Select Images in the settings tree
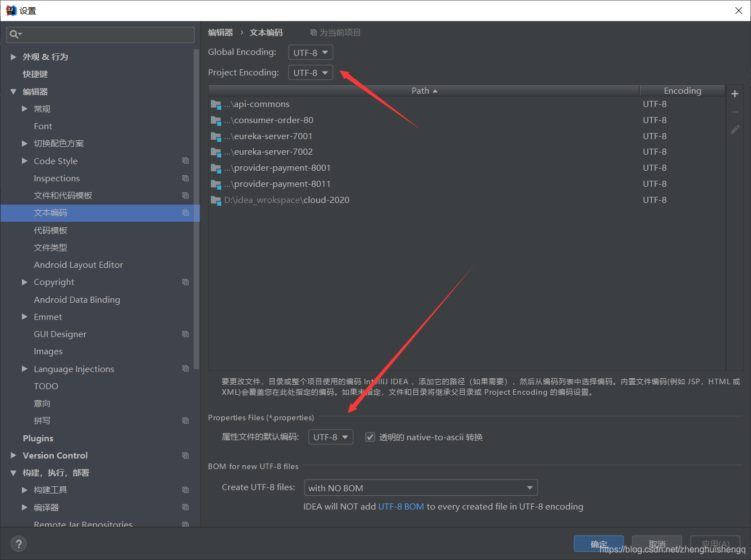The height and width of the screenshot is (560, 751). tap(48, 352)
